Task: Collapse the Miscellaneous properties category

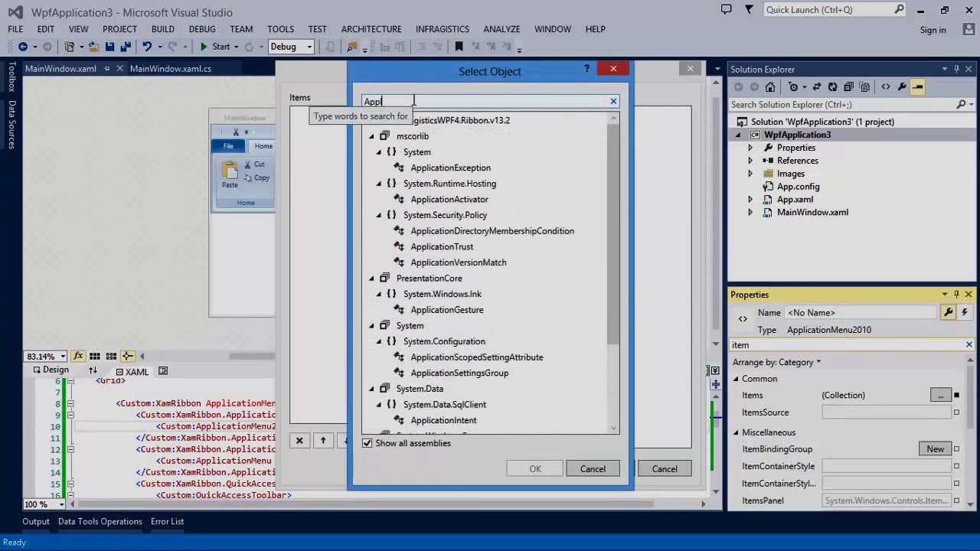Action: [x=736, y=432]
